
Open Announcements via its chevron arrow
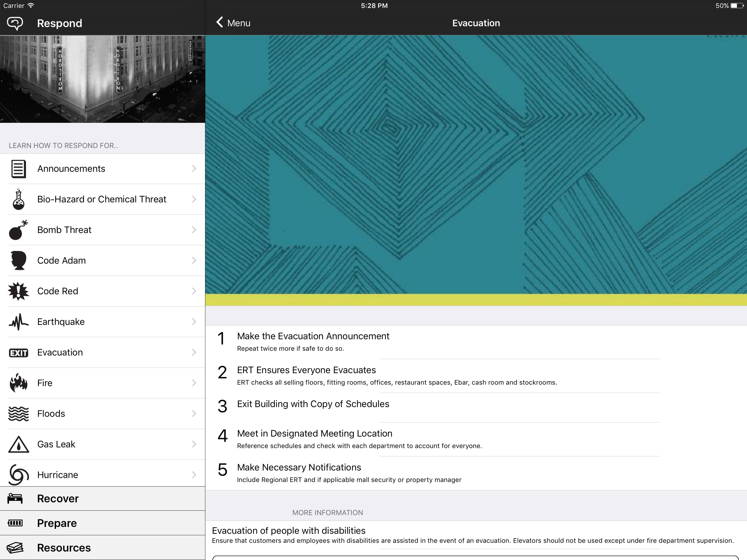click(x=194, y=168)
